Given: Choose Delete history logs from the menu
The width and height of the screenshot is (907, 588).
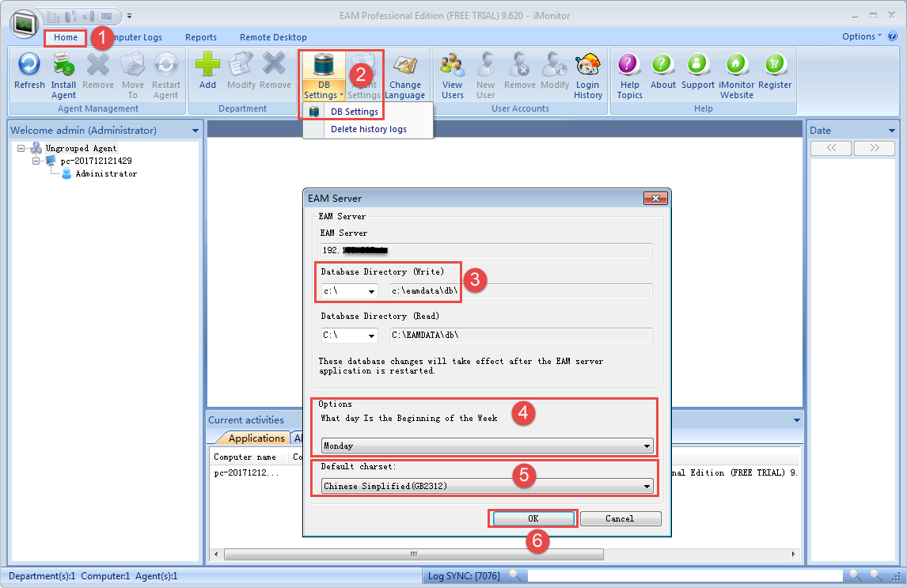Looking at the screenshot, I should click(369, 129).
